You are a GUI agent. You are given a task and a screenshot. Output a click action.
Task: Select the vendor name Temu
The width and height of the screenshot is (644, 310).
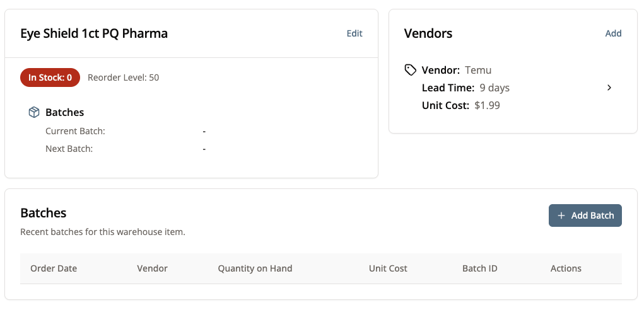pos(477,70)
